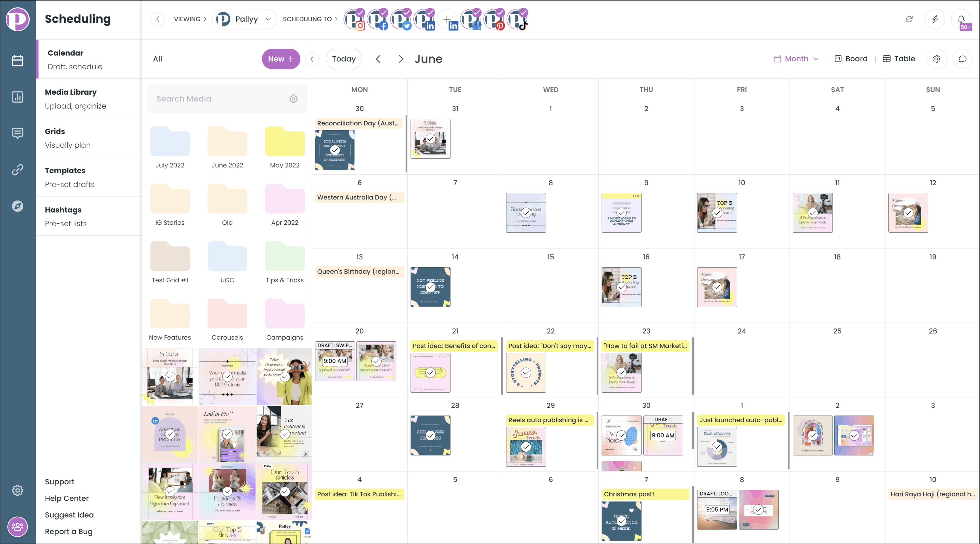Toggle the Tips & Tricks media folder
This screenshot has width=980, height=544.
(x=284, y=261)
